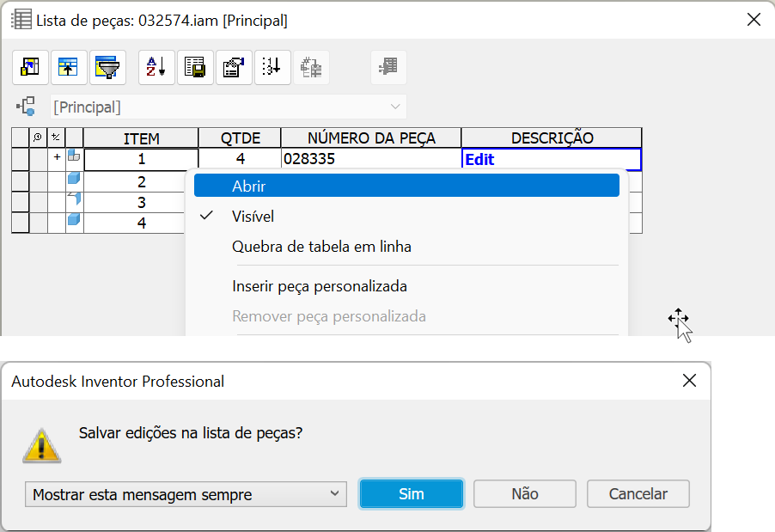Screen dimensions: 775x532
Task: Click the A-Z Sort toolbar icon
Action: tap(156, 67)
